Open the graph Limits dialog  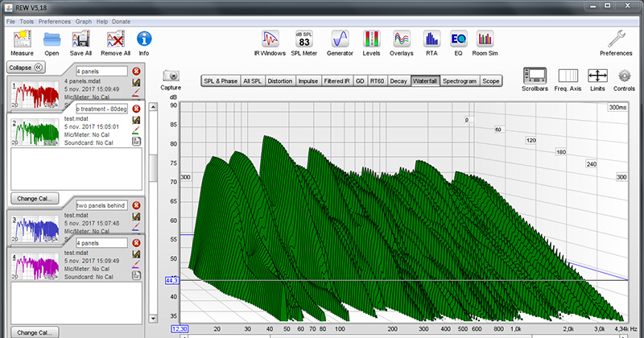[x=597, y=76]
